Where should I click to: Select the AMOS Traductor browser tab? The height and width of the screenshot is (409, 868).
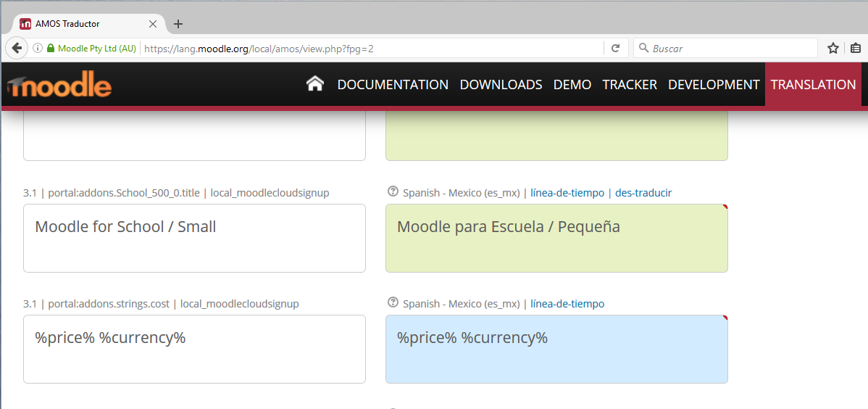[88, 24]
